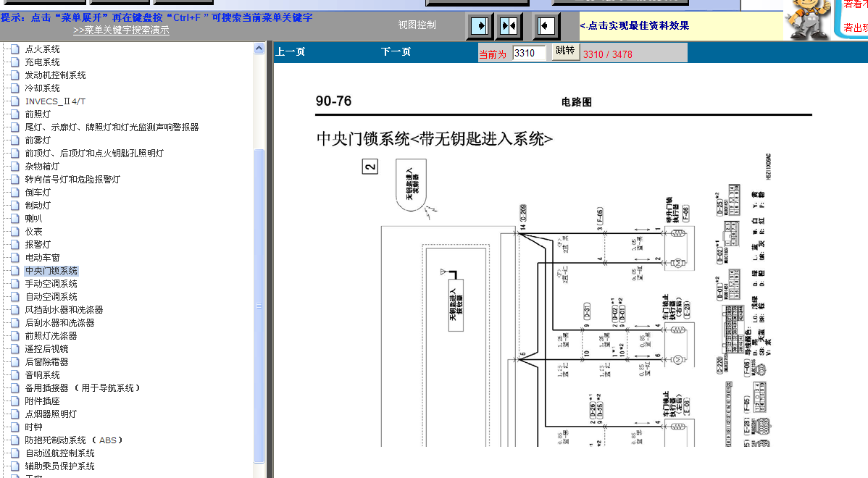Click the collapse-left view control icon
Screen dimensions: 868x478
coord(546,25)
